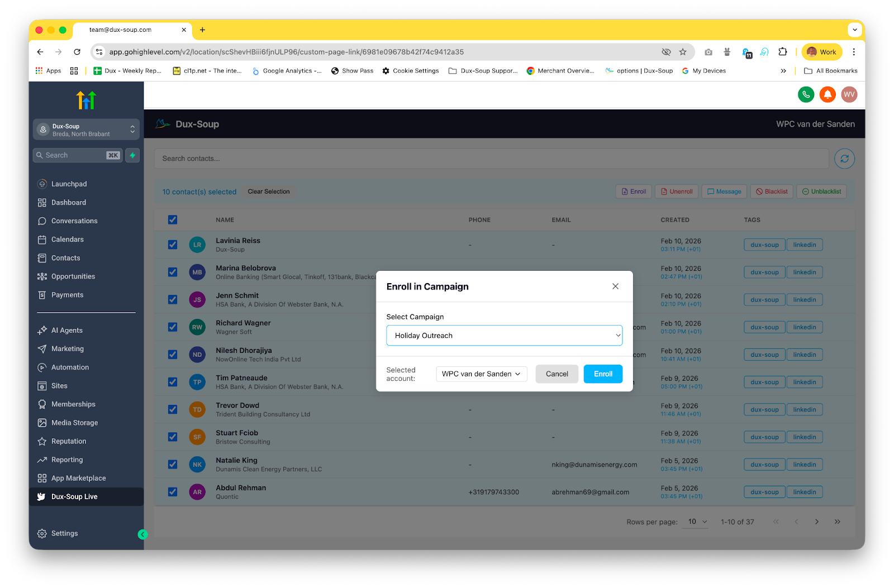Uncheck Nilesh Dhorajiya checkbox

tap(173, 355)
